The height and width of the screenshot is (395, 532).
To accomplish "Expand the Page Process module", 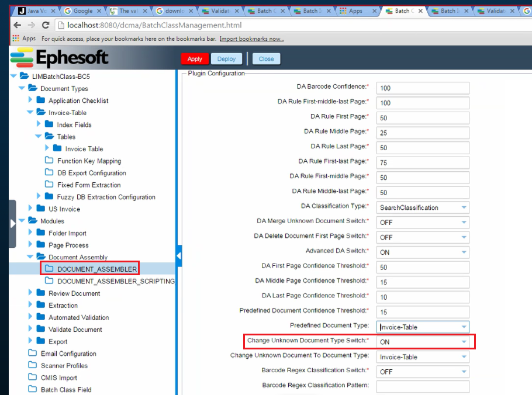I will pos(30,244).
